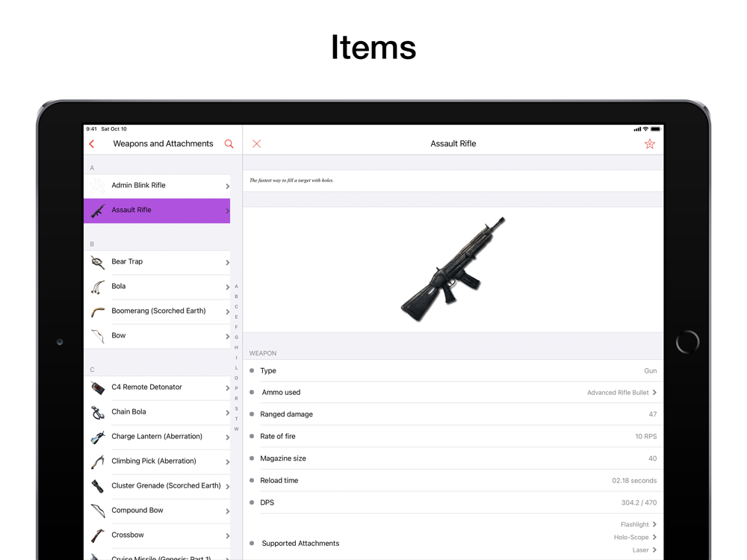Click the battery icon in status bar
The width and height of the screenshot is (747, 560).
pyautogui.click(x=656, y=129)
